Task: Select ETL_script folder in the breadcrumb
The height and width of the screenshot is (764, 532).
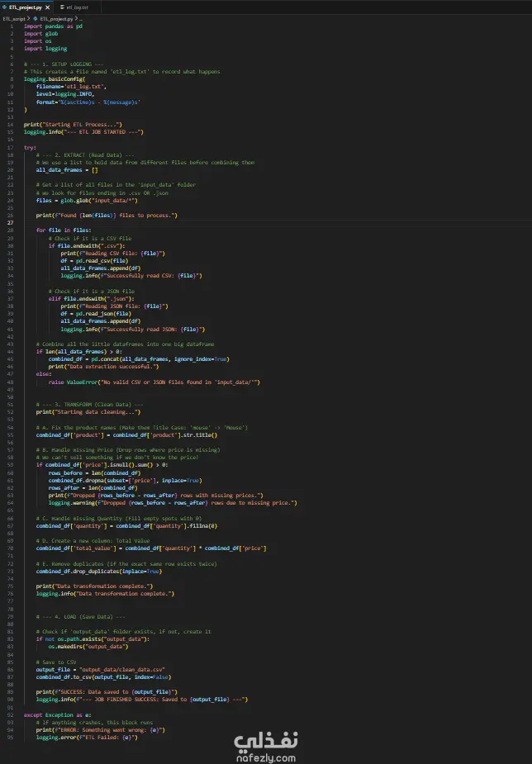Action: coord(14,18)
